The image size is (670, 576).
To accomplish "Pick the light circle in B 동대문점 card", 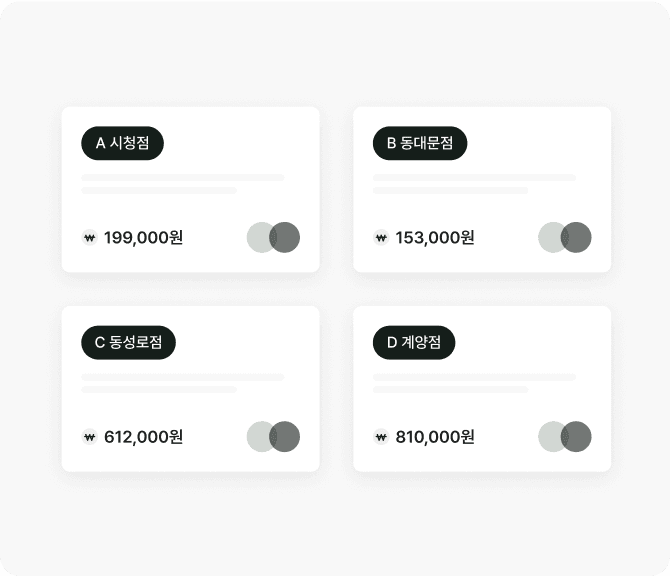I will tap(549, 237).
